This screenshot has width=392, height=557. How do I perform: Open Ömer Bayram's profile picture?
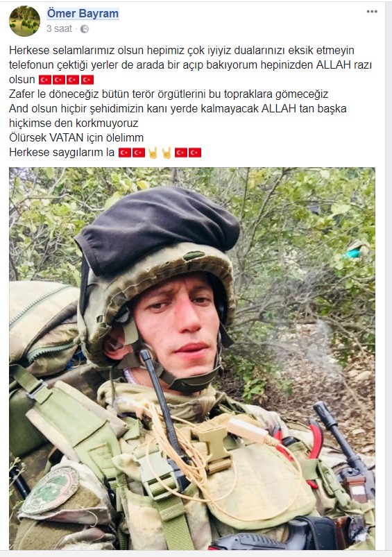click(24, 21)
